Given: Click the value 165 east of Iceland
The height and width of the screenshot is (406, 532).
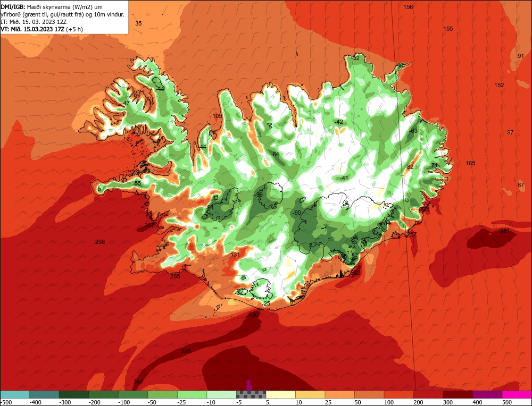Looking at the screenshot, I should point(470,163).
